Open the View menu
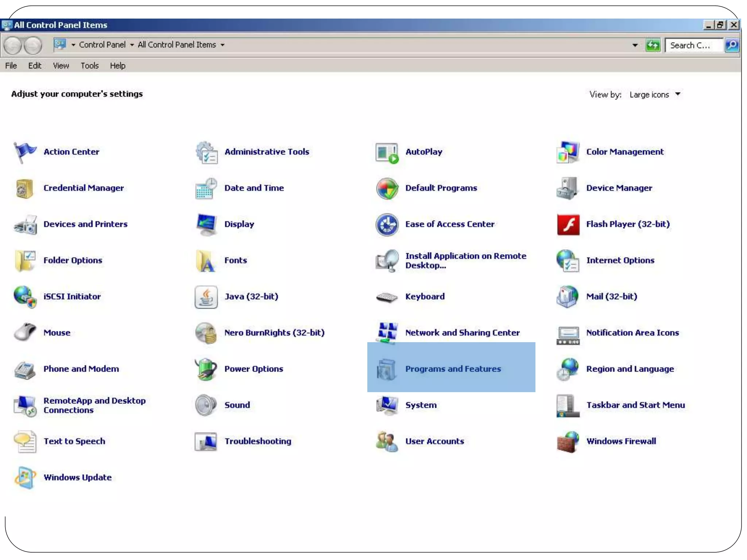747x560 pixels. click(x=61, y=66)
